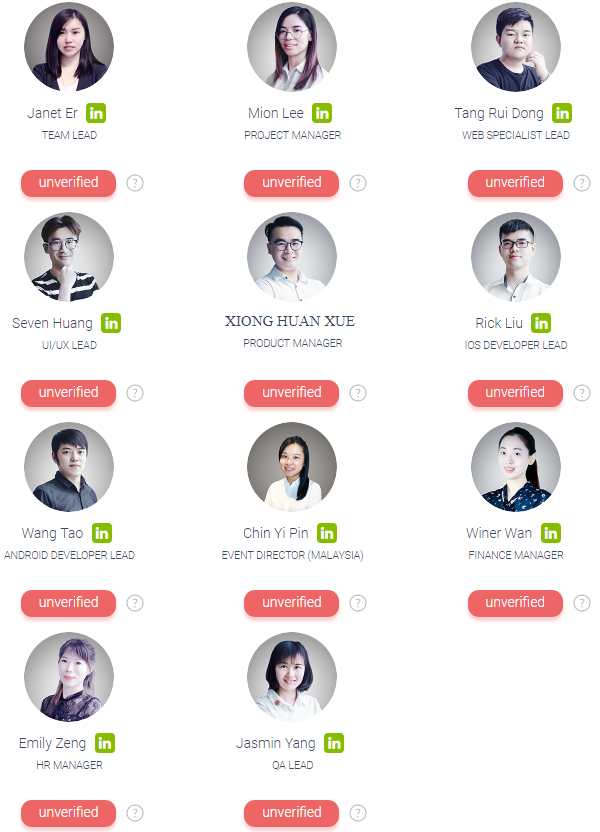This screenshot has width=600, height=832.
Task: Click unverified badge under Rick Liu
Action: pyautogui.click(x=515, y=393)
